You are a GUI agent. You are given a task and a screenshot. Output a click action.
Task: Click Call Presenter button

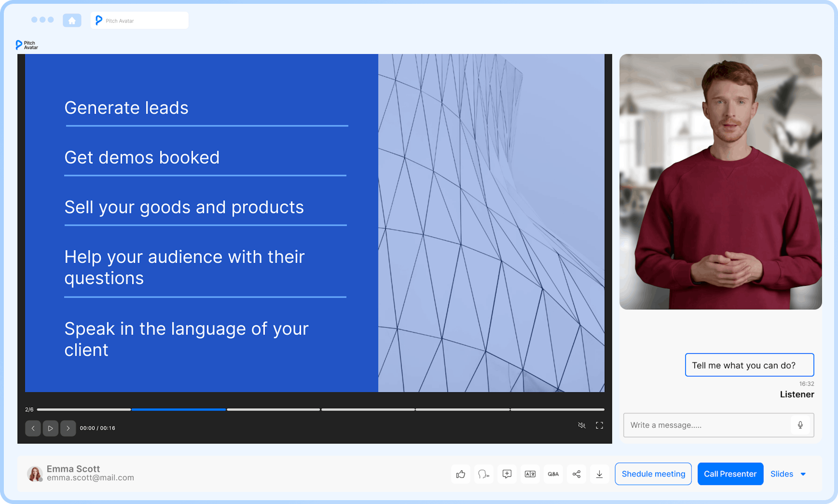pyautogui.click(x=730, y=473)
